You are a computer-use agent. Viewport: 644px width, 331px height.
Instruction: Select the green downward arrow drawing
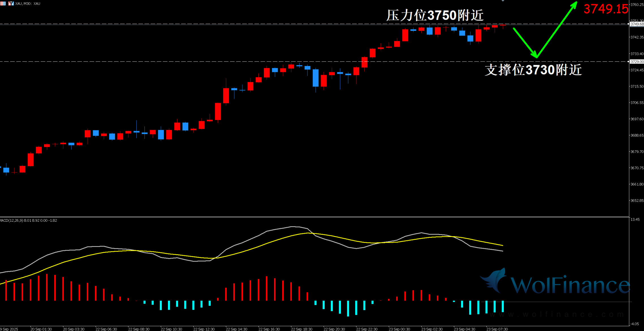(x=525, y=42)
